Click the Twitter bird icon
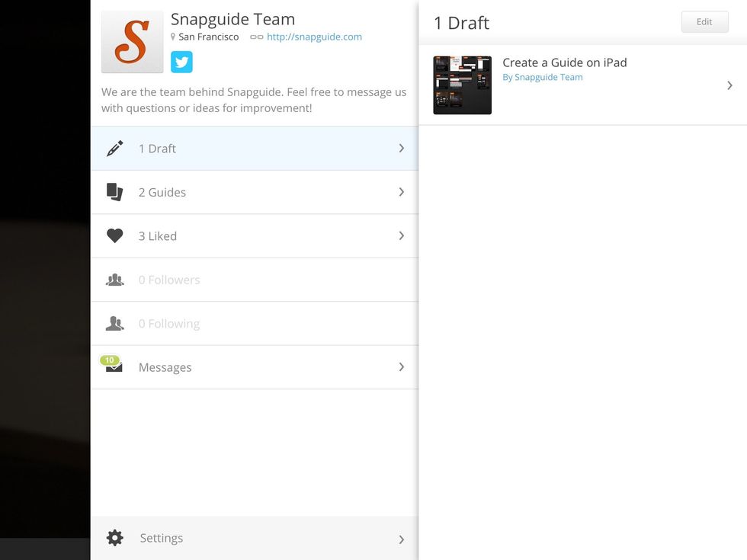This screenshot has width=747, height=560. point(181,62)
